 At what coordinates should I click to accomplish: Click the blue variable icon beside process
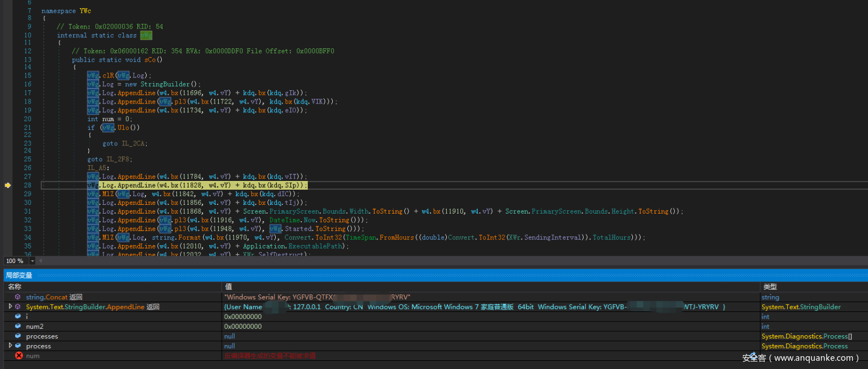point(19,346)
